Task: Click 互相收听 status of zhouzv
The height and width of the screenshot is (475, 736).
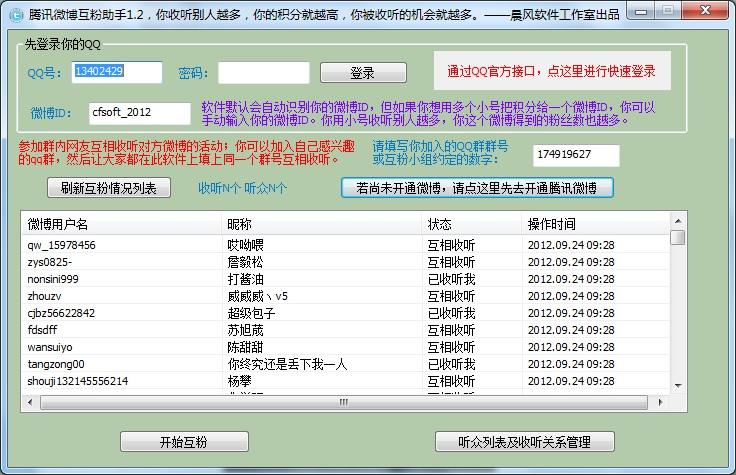Action: pos(451,296)
